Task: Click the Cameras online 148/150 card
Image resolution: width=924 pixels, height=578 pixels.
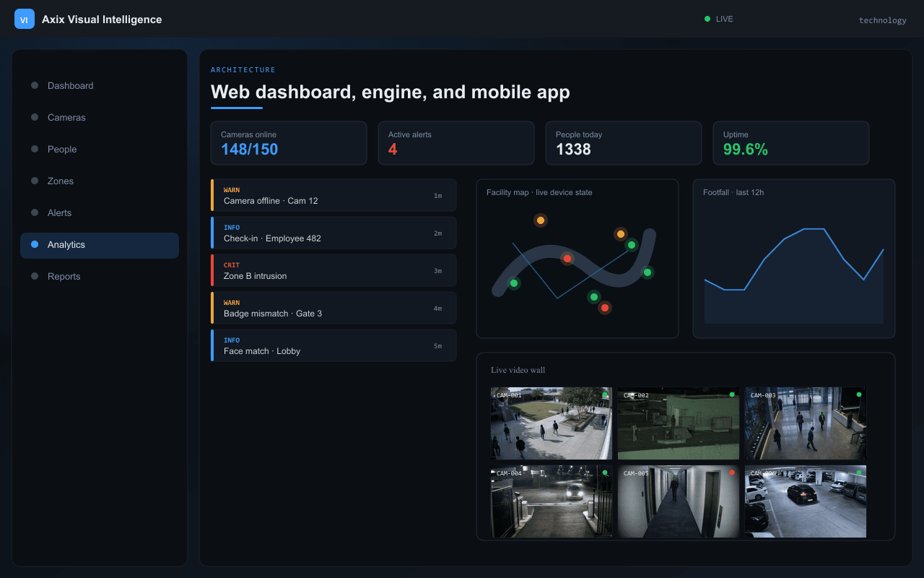Action: click(x=289, y=143)
